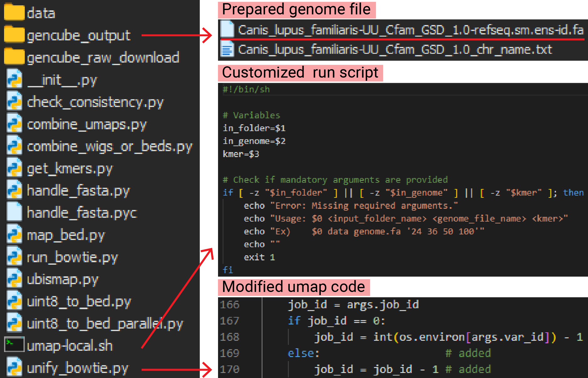This screenshot has width=588, height=378.
Task: Click the combine_wigs_or_beds.py Python icon
Action: tap(14, 145)
